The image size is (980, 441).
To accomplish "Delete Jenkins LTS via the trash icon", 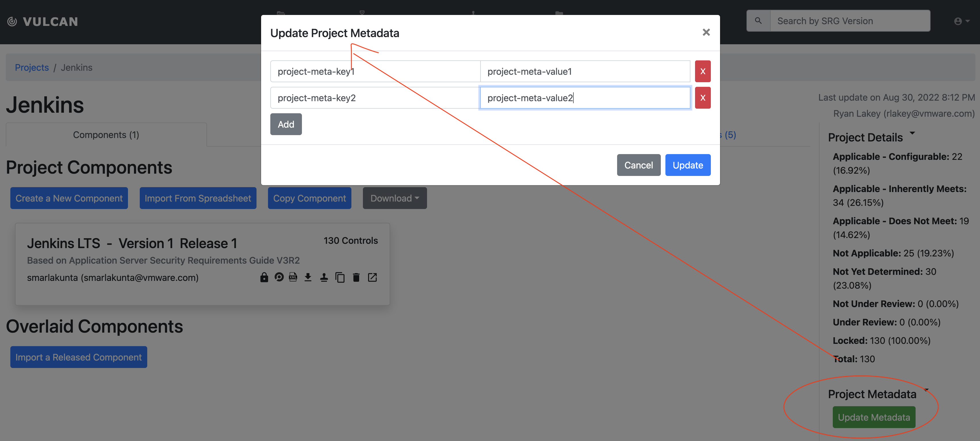I will coord(356,277).
